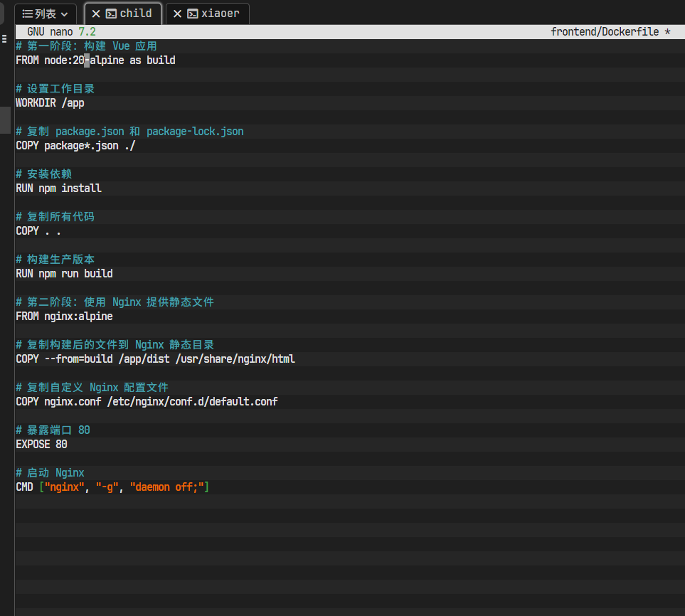This screenshot has width=685, height=616.
Task: Click comment '# 设置工作目录'
Action: (55, 89)
